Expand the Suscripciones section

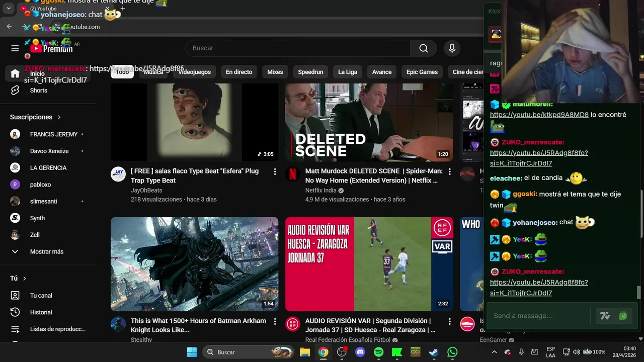(35, 117)
